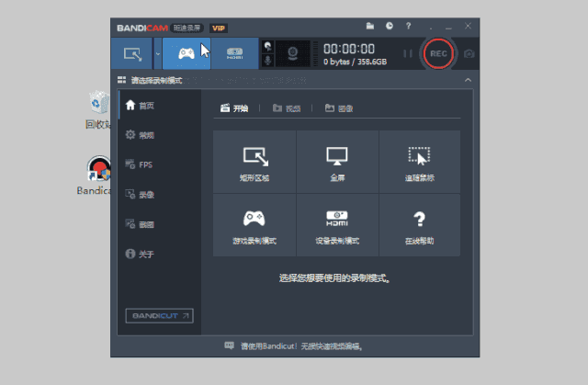Click the BANDICUT link button

click(x=159, y=316)
